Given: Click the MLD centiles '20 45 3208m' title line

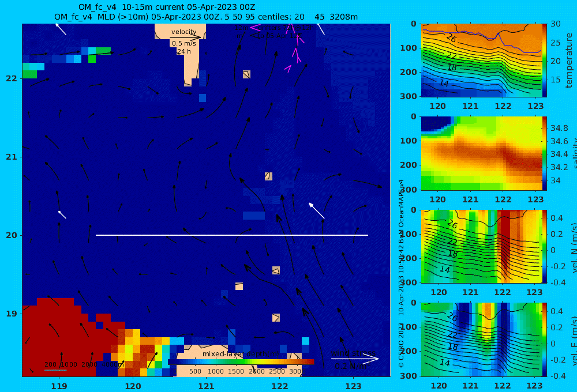Looking at the screenshot, I should 206,17.
